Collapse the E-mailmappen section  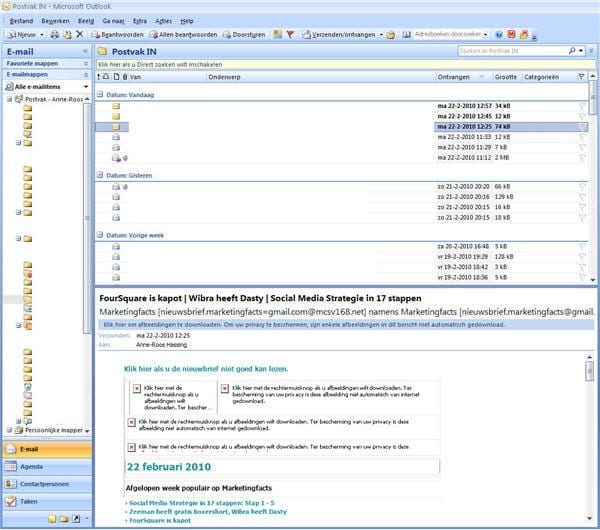(x=86, y=75)
